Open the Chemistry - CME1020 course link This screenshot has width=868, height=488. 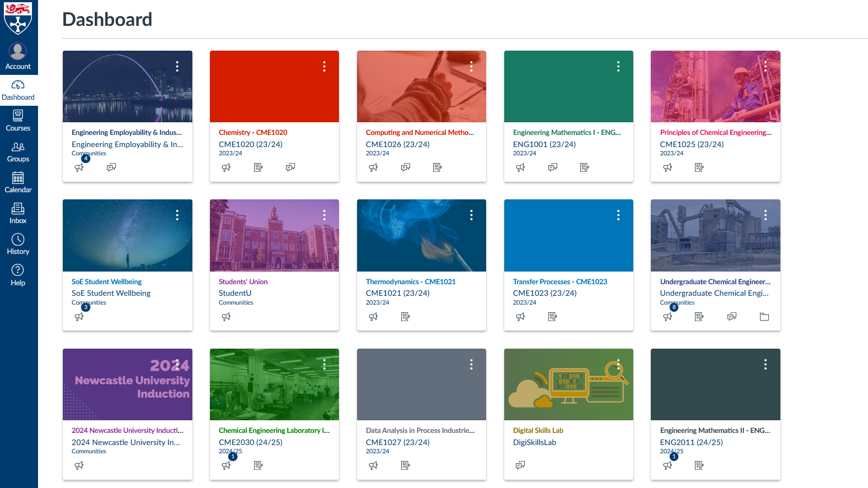[253, 133]
